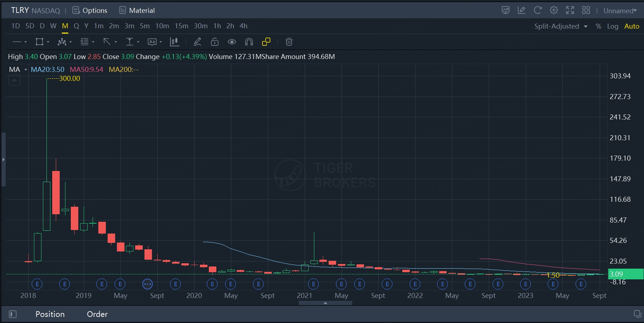Open the Split-Adjusted dropdown

(x=560, y=26)
